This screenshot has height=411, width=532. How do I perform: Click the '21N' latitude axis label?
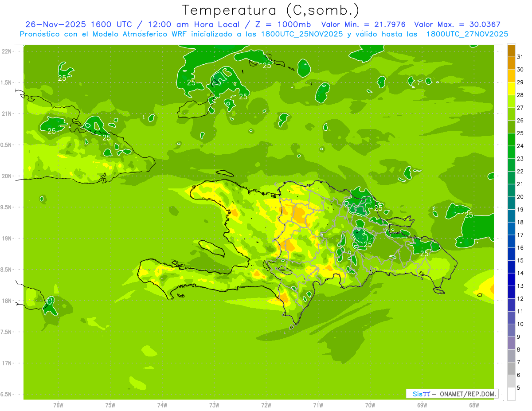pos(7,114)
